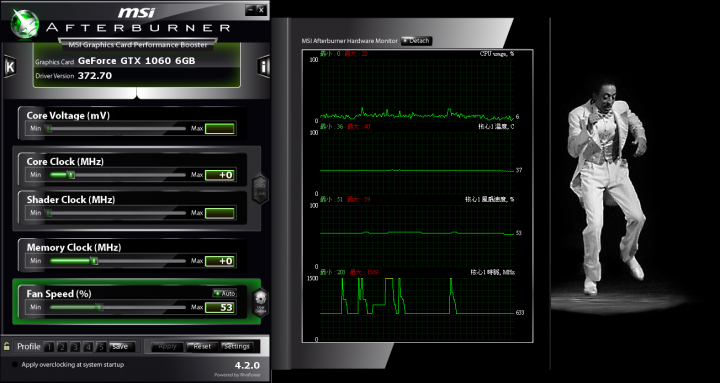Click the Core Clock slider handle
Screen dimensions: 720x383
tap(71, 175)
